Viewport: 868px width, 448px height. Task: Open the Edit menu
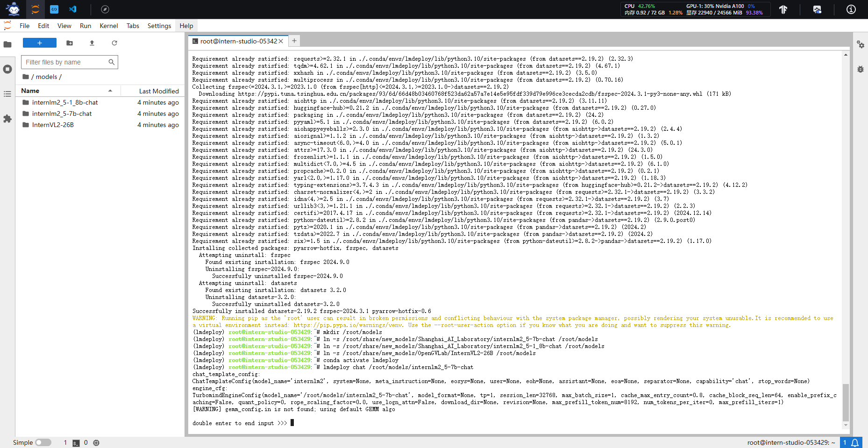tap(43, 26)
